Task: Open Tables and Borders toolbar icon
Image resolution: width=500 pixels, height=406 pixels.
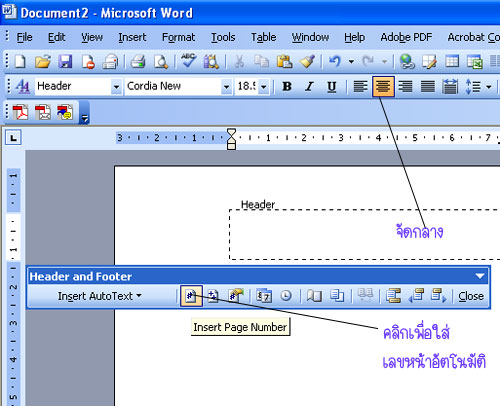Action: click(x=429, y=62)
